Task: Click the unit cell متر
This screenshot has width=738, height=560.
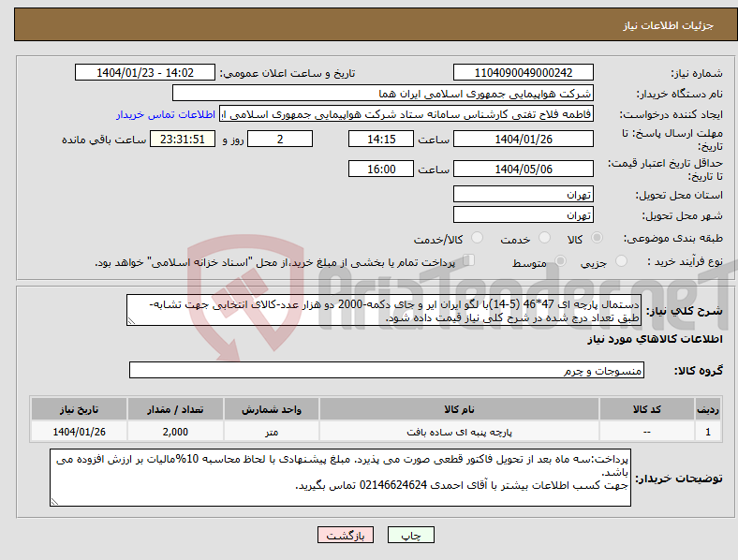Action: point(272,432)
